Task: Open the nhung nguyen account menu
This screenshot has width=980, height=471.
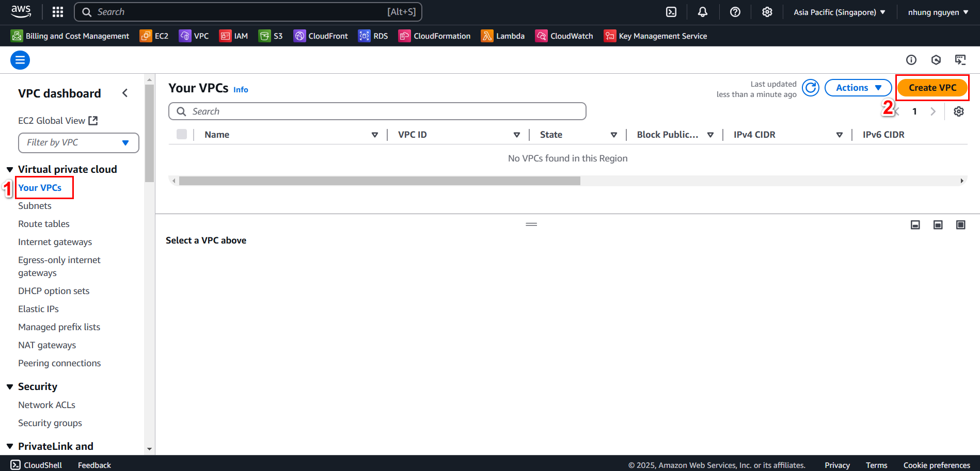Action: [938, 12]
